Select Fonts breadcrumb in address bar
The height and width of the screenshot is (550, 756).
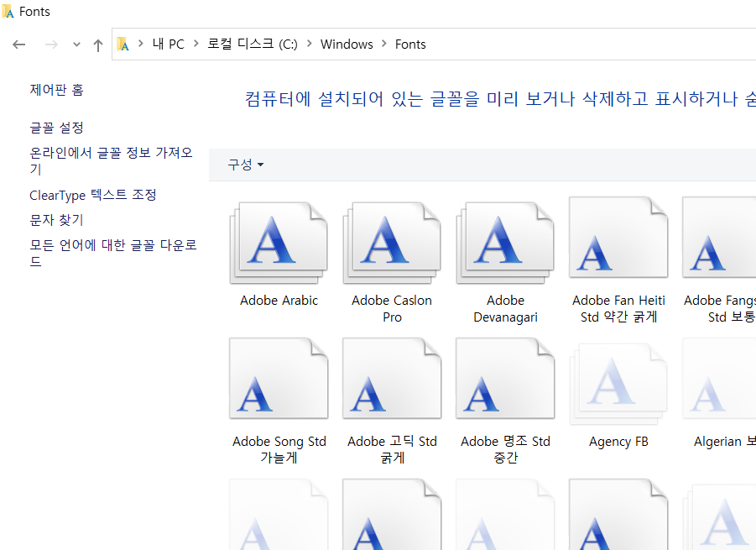[x=410, y=44]
